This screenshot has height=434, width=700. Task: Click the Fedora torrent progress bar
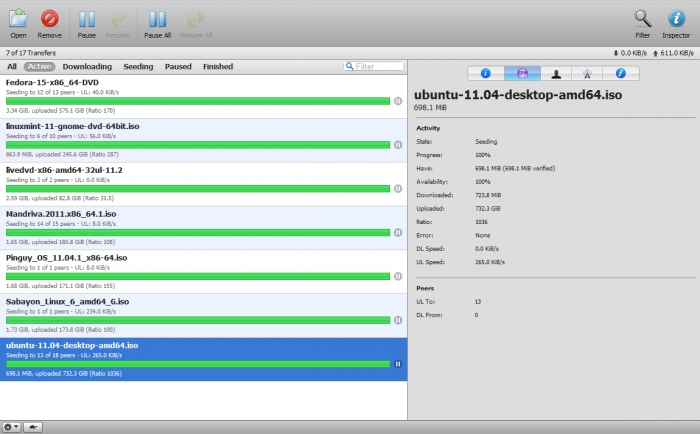pyautogui.click(x=198, y=101)
